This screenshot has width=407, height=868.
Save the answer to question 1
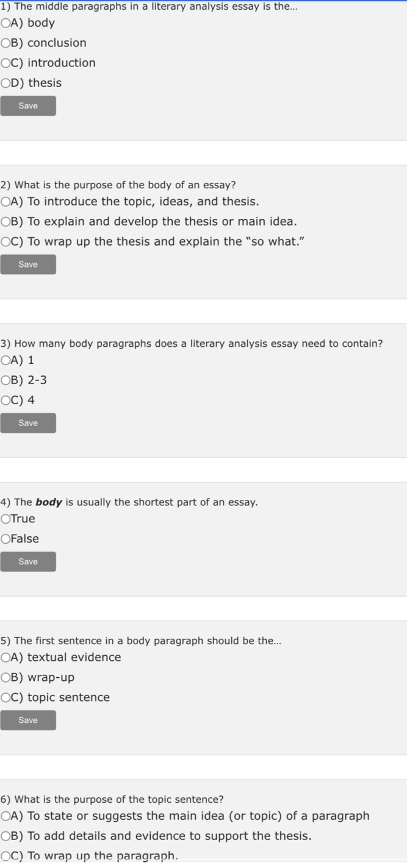coord(28,106)
